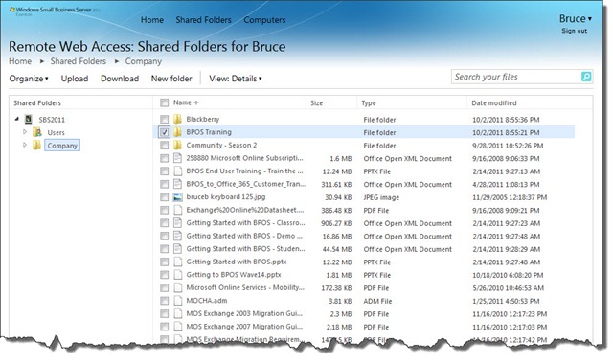Click the Getting Started with BPOS - Student icon
This screenshot has width=613, height=364.
click(x=177, y=249)
